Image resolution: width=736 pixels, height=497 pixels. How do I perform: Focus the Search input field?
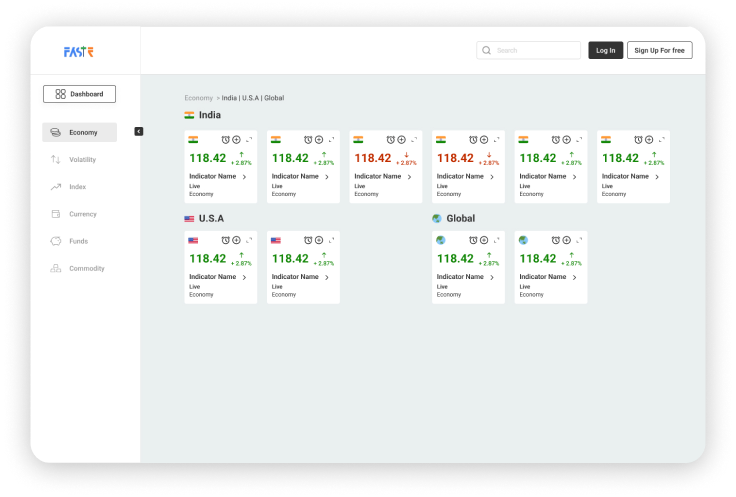point(529,50)
